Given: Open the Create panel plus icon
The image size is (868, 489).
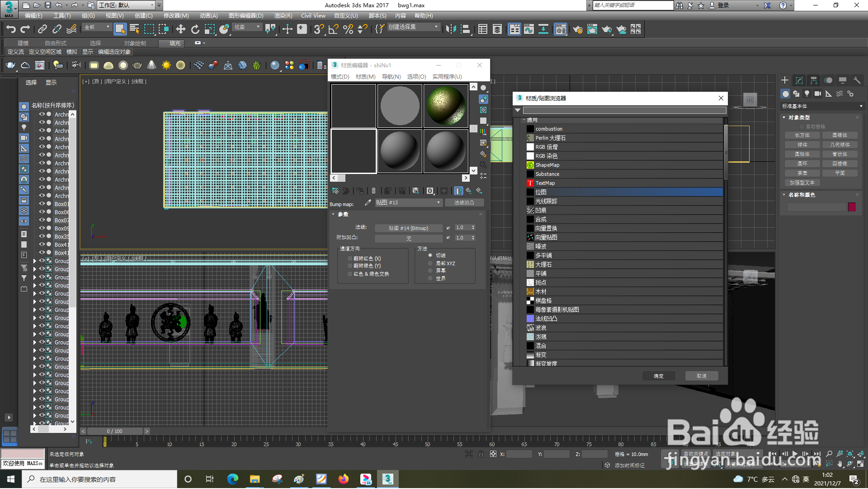Looking at the screenshot, I should tap(785, 80).
